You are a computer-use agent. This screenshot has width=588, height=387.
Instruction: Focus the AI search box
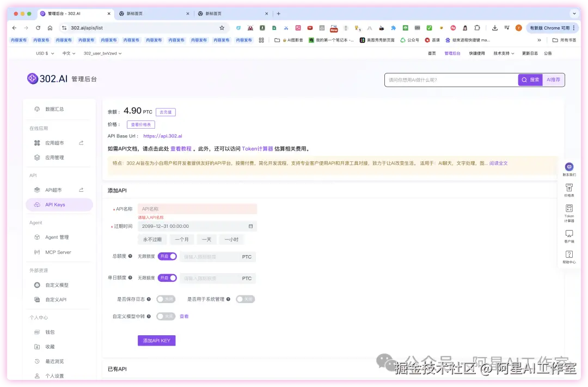[451, 80]
